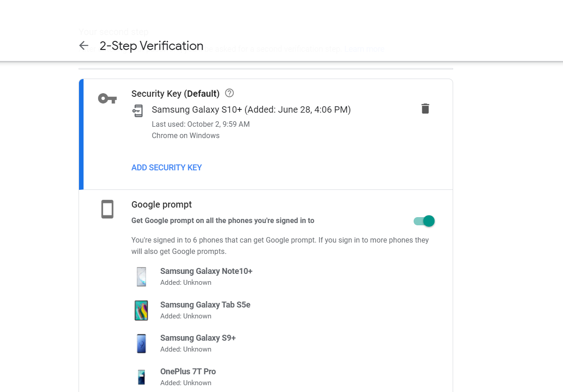Viewport: 563px width, 392px height.
Task: Select the Samsung Galaxy Tab S5e entry
Action: point(205,305)
